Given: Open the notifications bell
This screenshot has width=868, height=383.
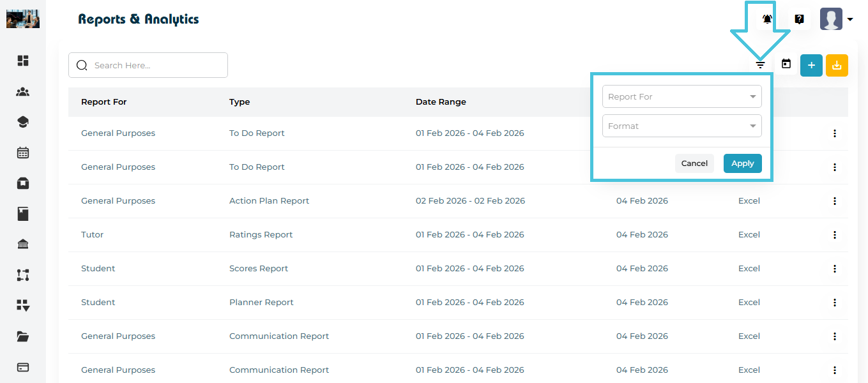Looking at the screenshot, I should (x=767, y=19).
